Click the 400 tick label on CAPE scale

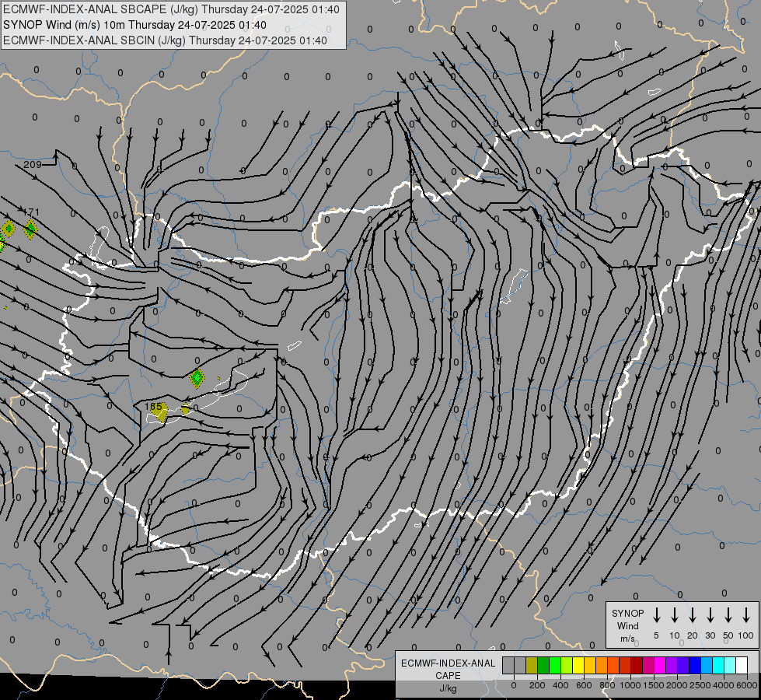tap(560, 685)
